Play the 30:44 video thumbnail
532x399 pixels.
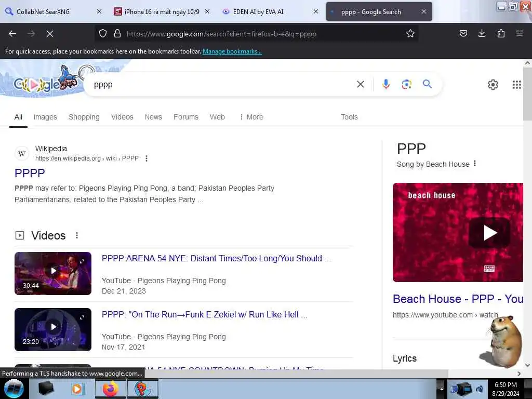[x=53, y=273]
